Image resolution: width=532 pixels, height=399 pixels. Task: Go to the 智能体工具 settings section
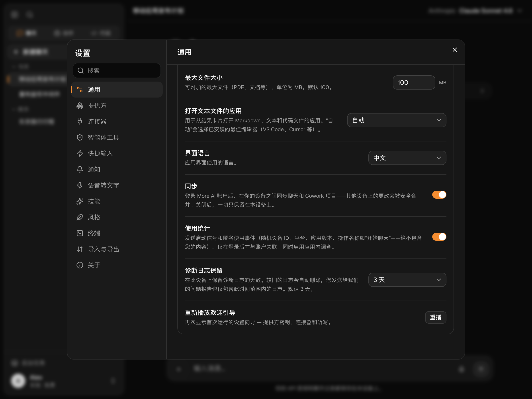(x=117, y=138)
